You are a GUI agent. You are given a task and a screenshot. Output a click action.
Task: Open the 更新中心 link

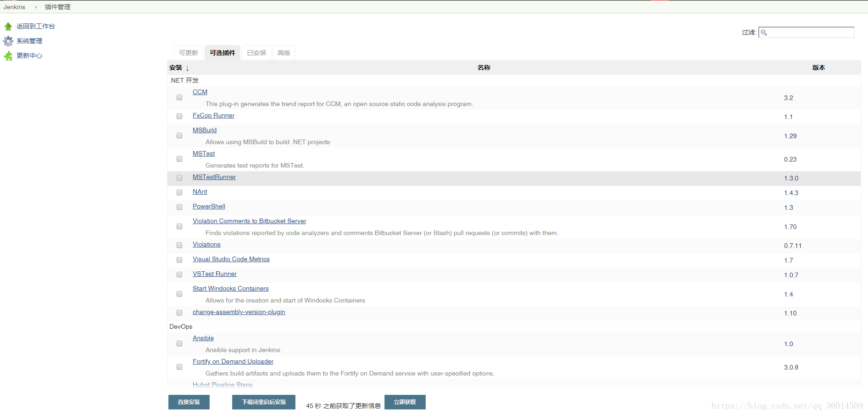click(29, 56)
